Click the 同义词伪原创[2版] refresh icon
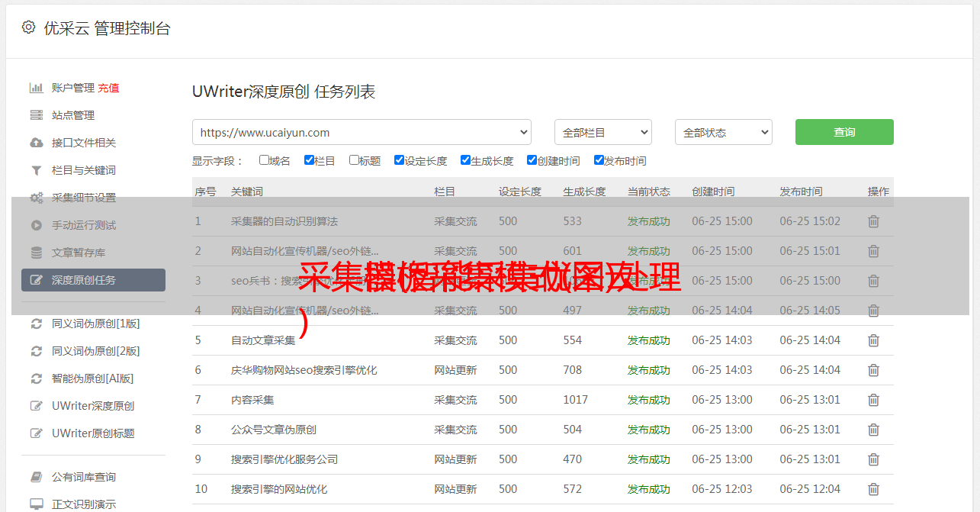The height and width of the screenshot is (512, 980). coord(36,351)
